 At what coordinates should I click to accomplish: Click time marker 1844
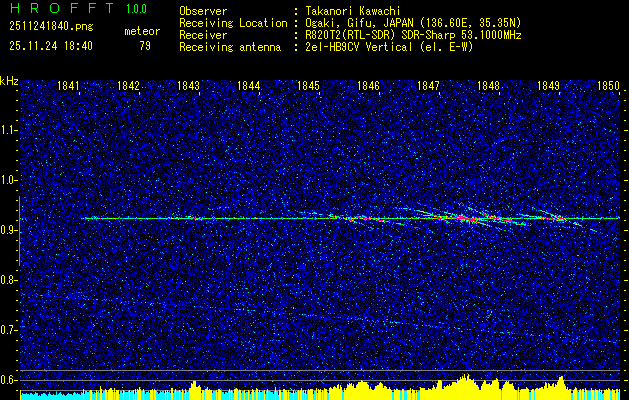pos(248,85)
